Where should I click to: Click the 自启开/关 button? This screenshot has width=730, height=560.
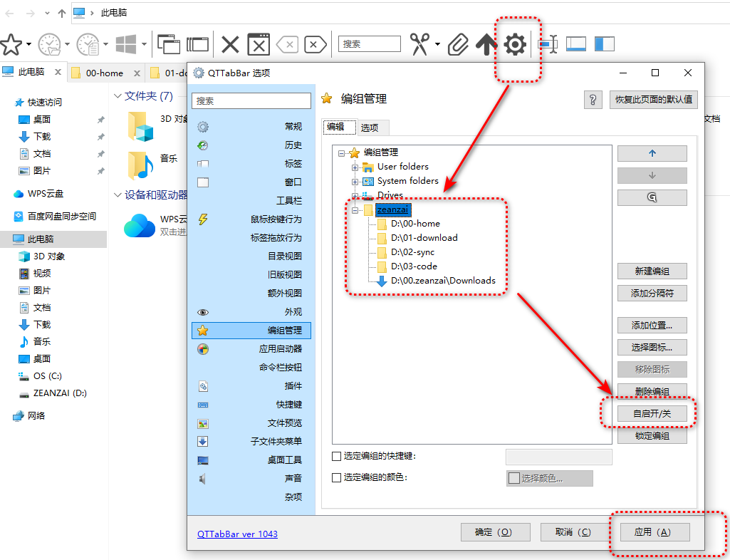652,413
